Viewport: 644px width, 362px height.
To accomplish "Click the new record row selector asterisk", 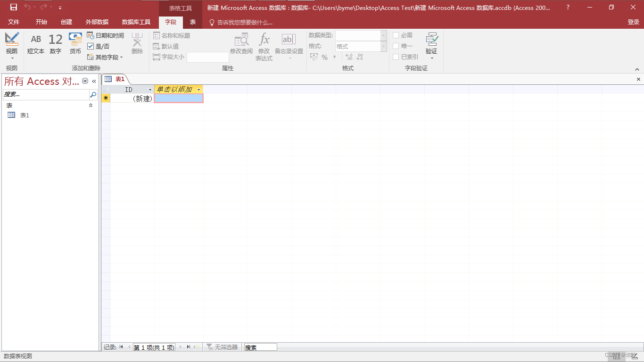I will (106, 98).
